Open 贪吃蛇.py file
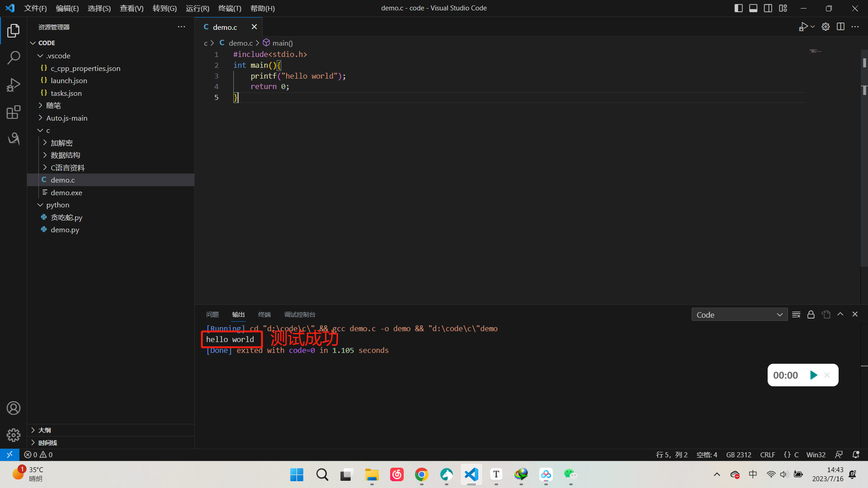Image resolution: width=868 pixels, height=488 pixels. point(111,217)
